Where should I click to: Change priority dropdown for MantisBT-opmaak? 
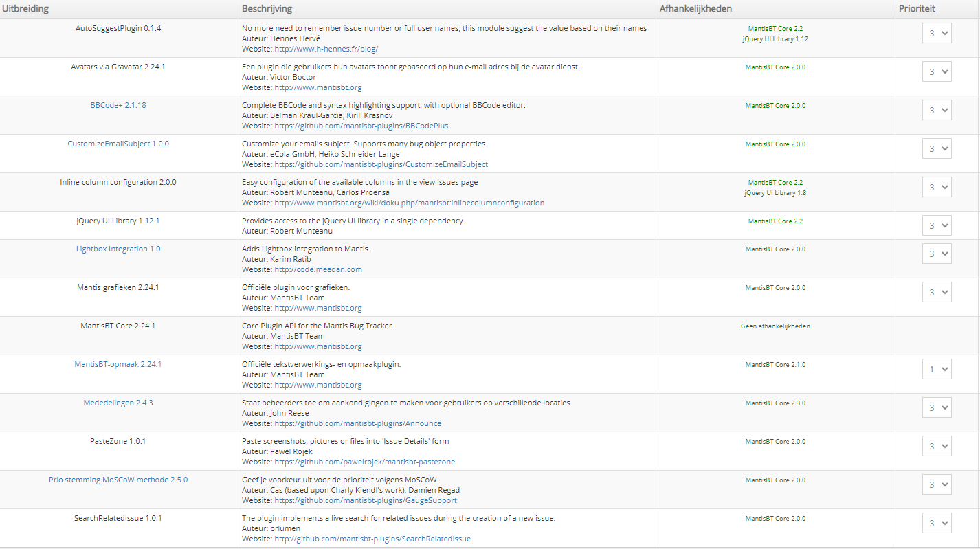tap(937, 369)
